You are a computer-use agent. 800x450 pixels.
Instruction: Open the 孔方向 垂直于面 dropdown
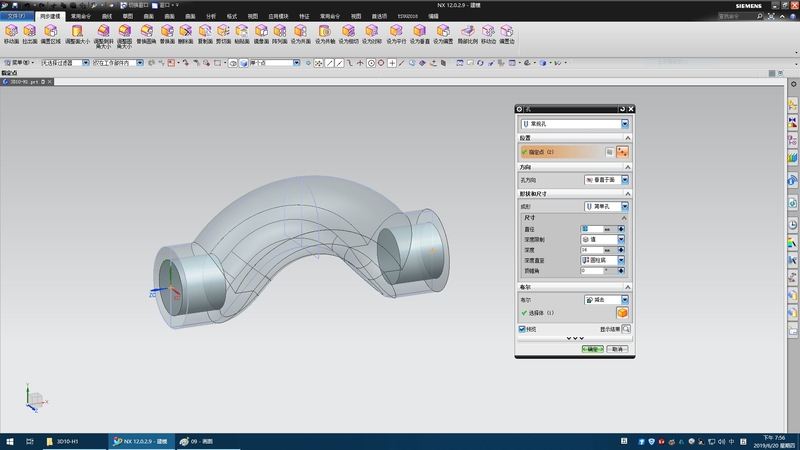coord(624,179)
